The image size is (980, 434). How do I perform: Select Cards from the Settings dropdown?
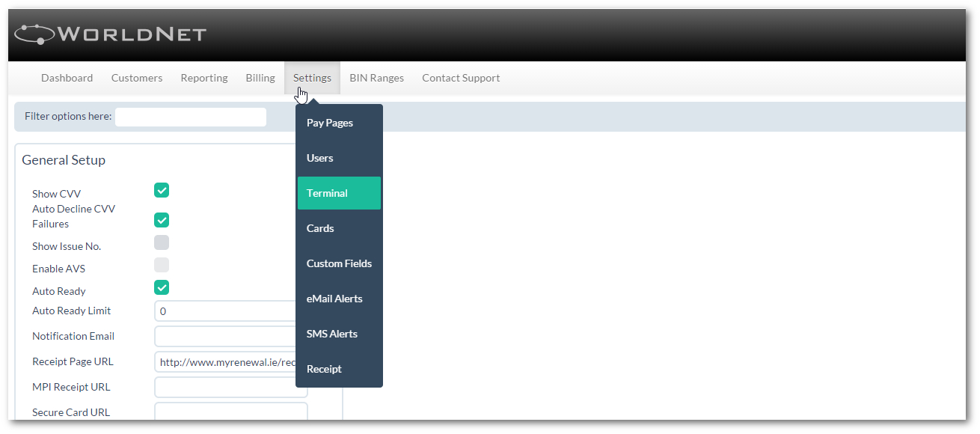tap(339, 228)
